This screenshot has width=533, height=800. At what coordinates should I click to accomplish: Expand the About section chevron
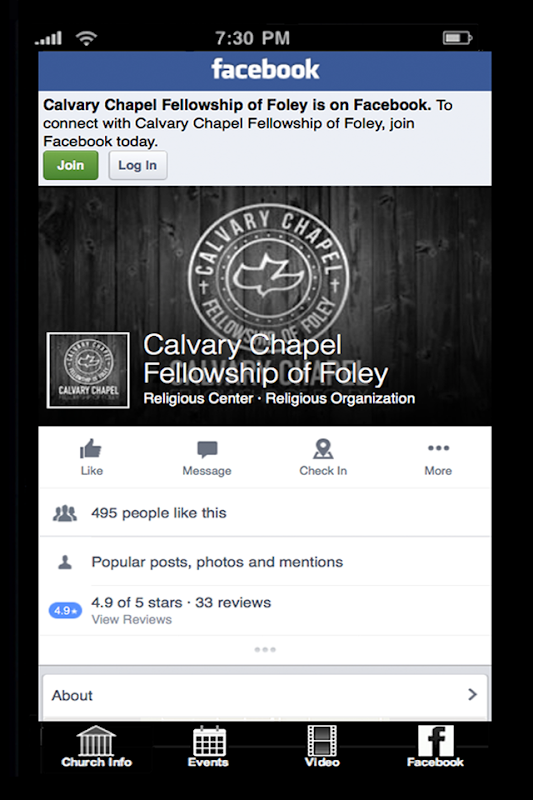coord(472,694)
